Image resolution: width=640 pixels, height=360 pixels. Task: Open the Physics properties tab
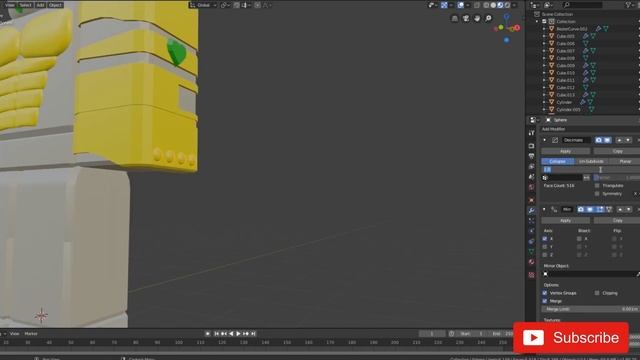pos(531,231)
